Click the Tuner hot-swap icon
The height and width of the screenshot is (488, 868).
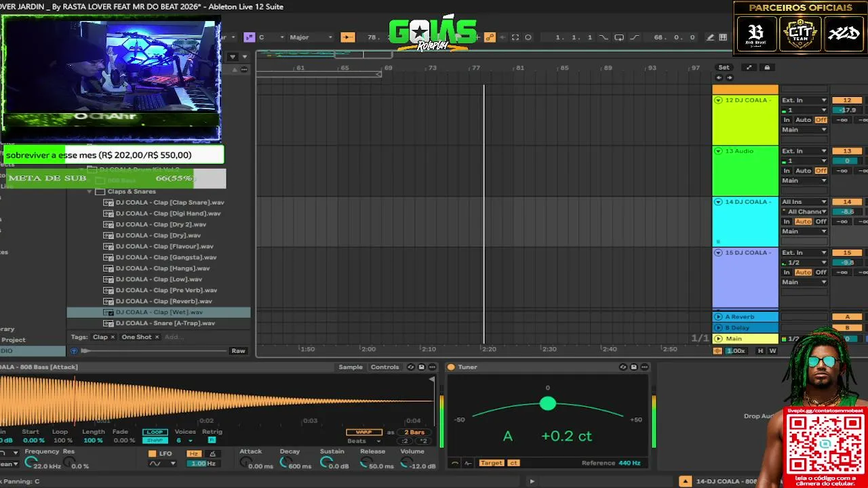coord(623,367)
